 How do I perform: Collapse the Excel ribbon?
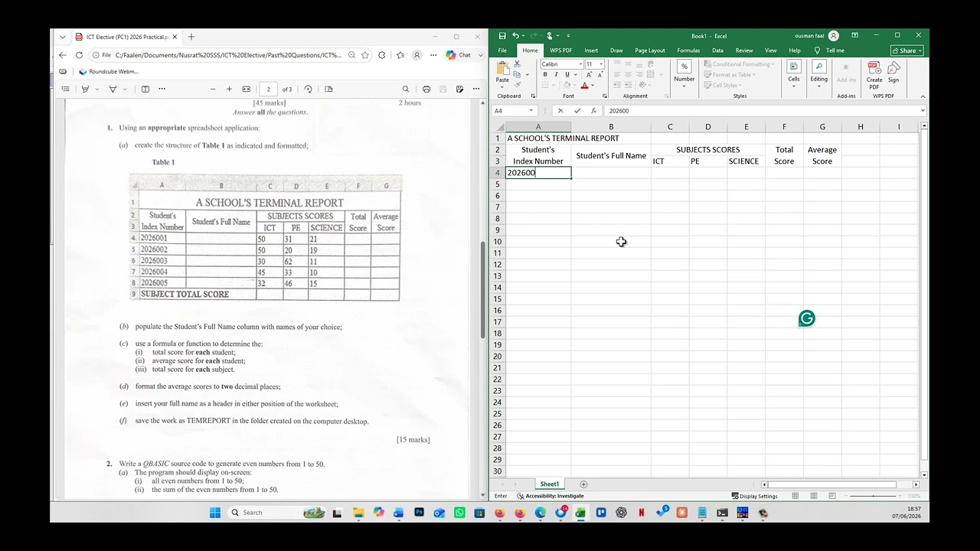[x=922, y=96]
